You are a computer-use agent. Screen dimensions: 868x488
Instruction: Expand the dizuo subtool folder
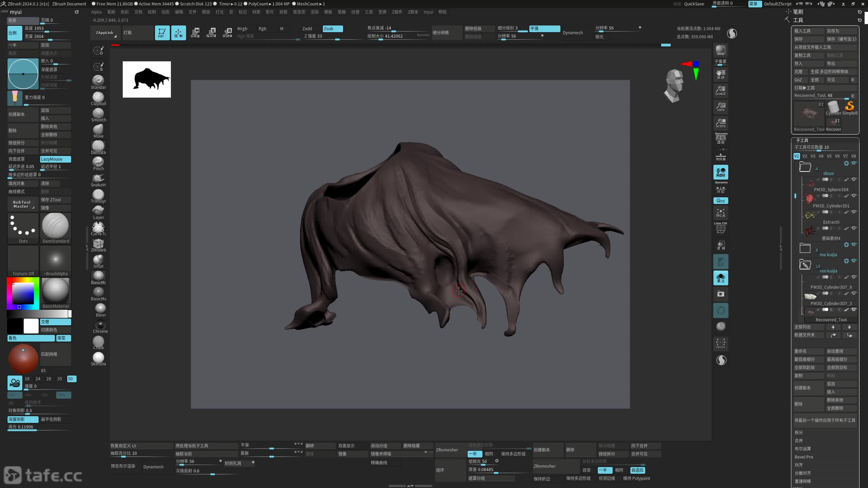coord(805,167)
